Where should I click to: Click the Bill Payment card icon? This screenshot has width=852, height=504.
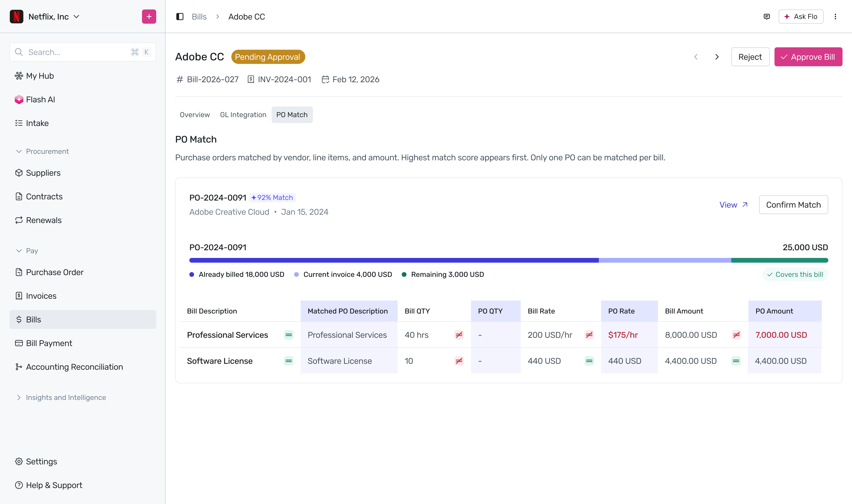19,343
